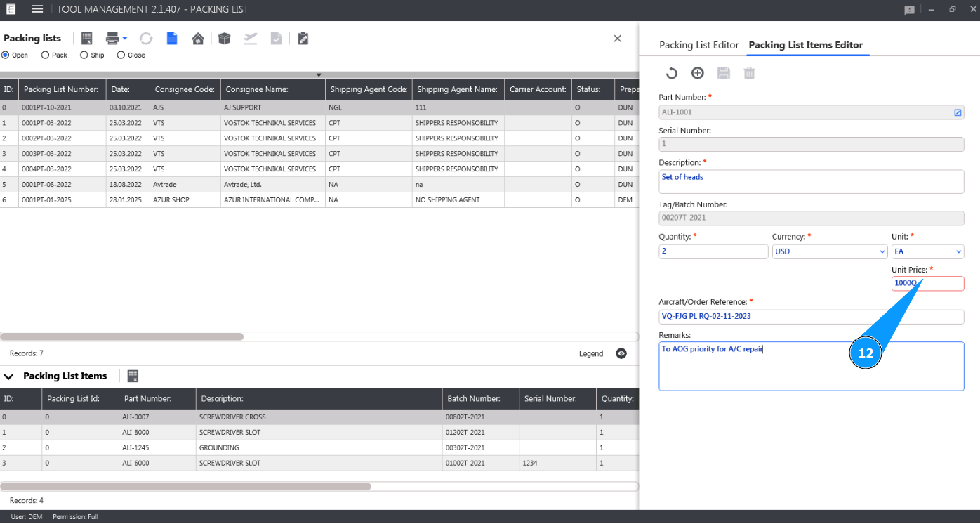
Task: Click the package box icon in the toolbar
Action: point(224,39)
